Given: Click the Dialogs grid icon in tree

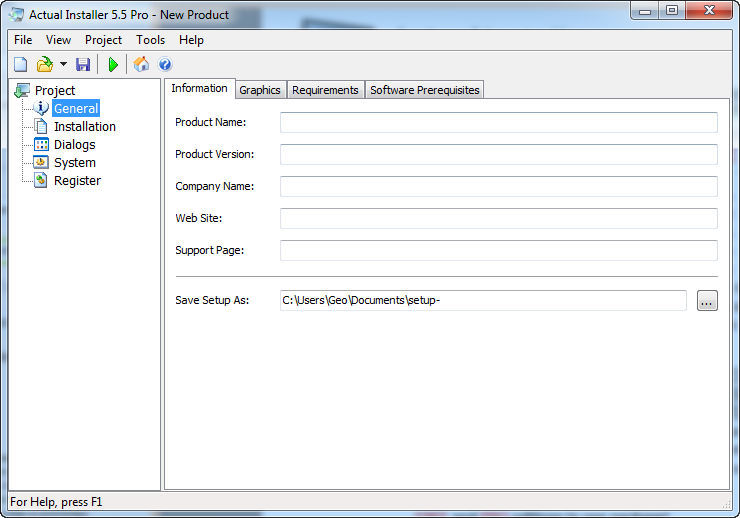Looking at the screenshot, I should 41,144.
